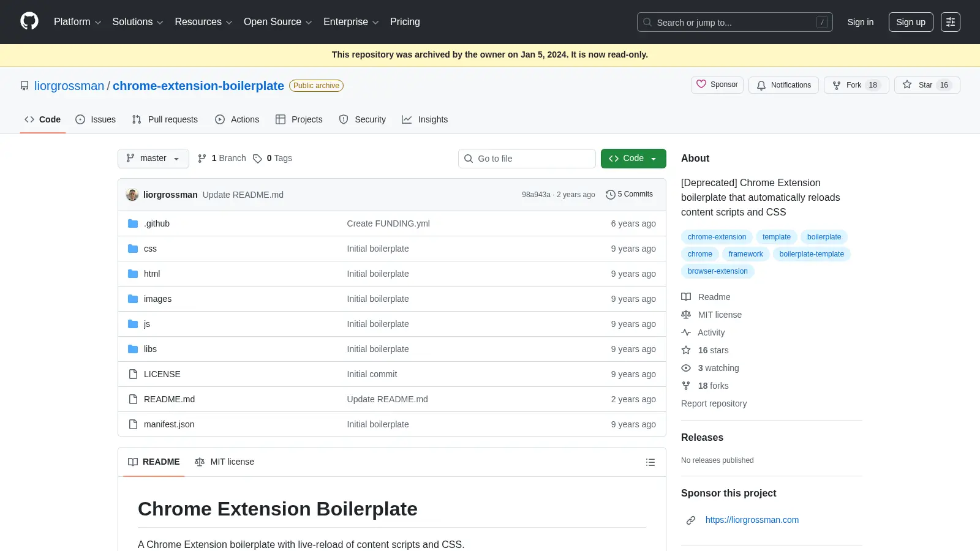Open the manifest.json file
This screenshot has height=551, width=980.
click(x=169, y=424)
